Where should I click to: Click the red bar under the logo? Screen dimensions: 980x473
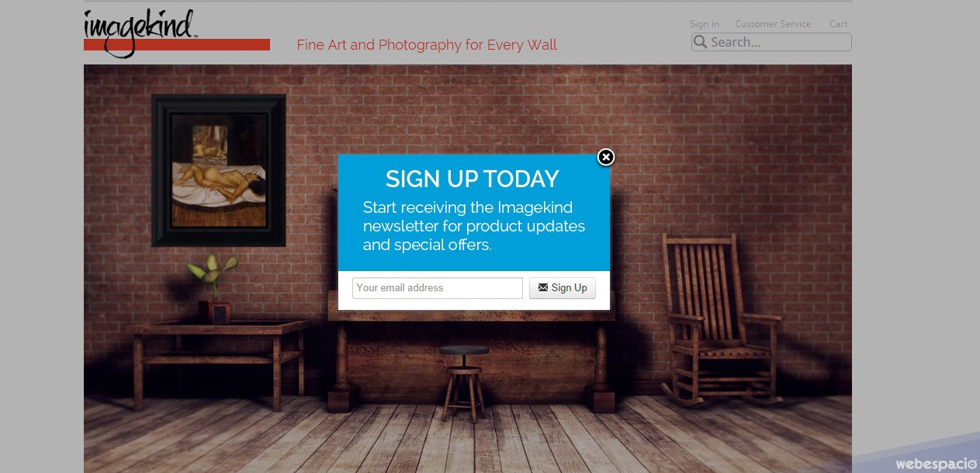pos(177,44)
